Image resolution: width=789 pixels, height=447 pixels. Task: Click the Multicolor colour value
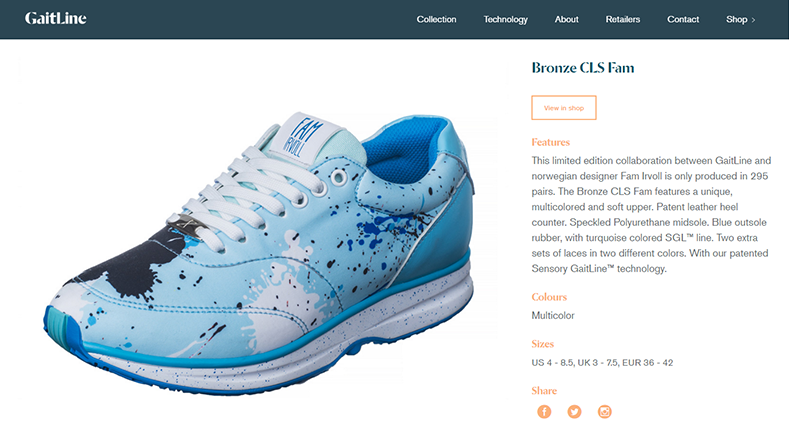(x=553, y=316)
